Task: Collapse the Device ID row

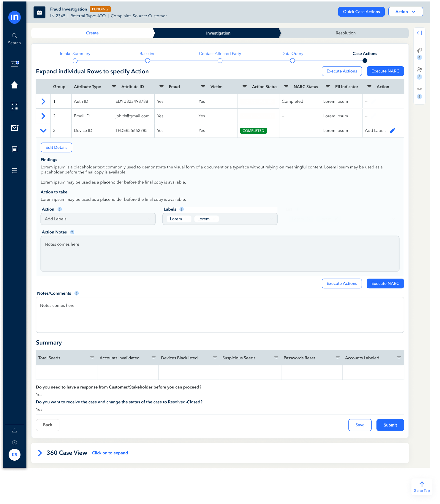Action: 43,131
